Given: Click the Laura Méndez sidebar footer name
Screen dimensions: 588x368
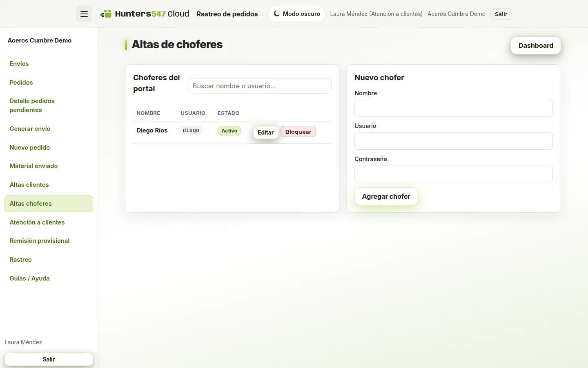Looking at the screenshot, I should [23, 342].
